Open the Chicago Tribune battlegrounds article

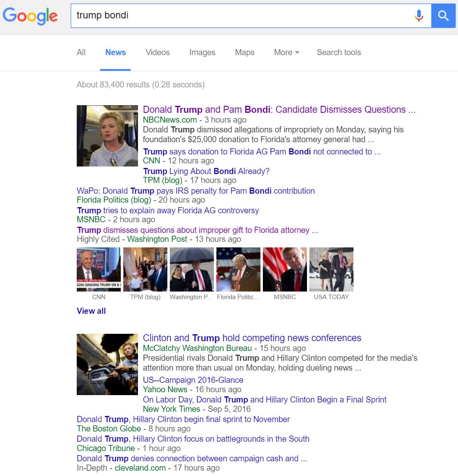[x=193, y=439]
